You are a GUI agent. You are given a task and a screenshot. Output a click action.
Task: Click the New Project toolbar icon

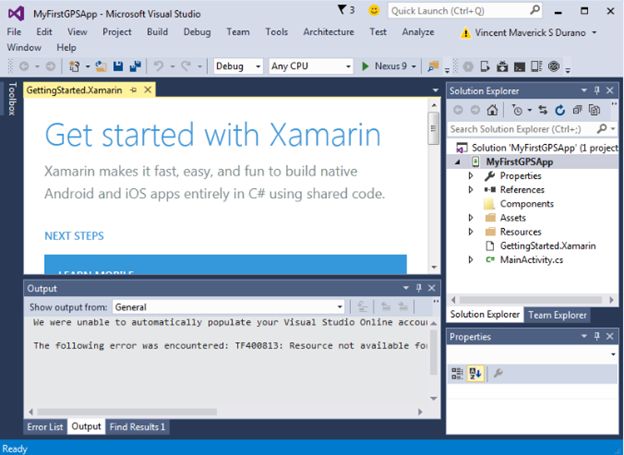click(x=74, y=66)
